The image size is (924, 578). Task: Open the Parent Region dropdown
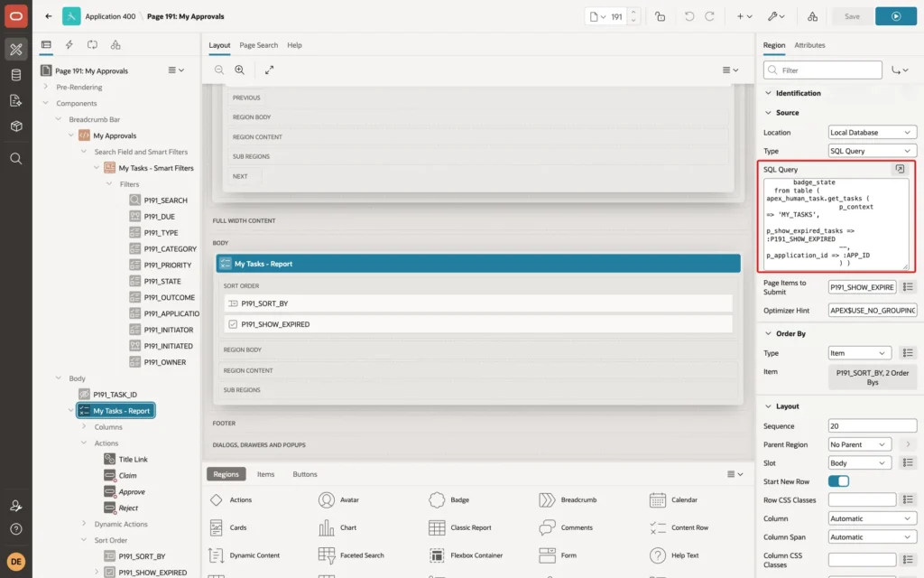[859, 444]
